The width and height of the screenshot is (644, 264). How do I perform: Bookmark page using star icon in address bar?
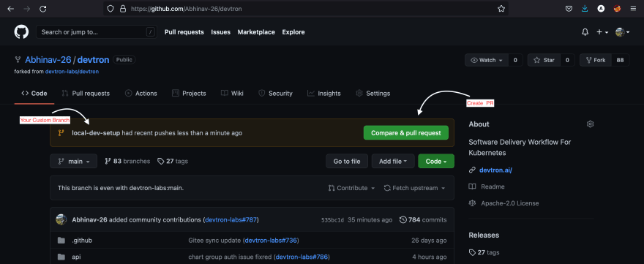501,9
